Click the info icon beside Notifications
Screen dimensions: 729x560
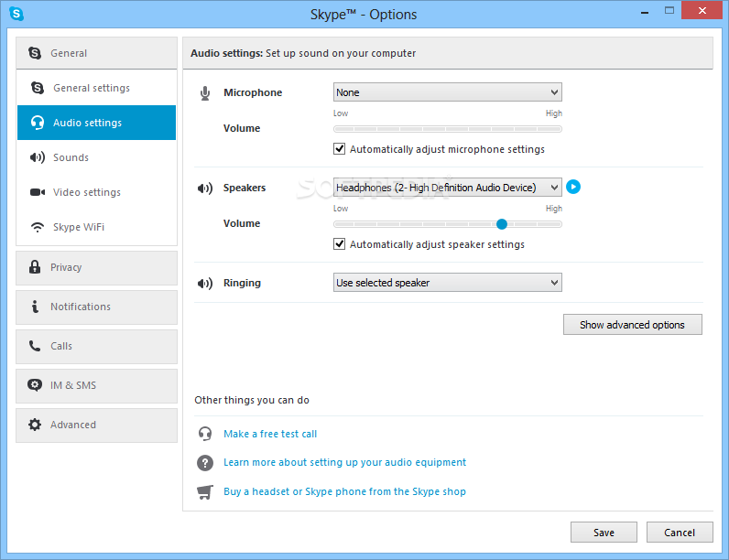[35, 307]
